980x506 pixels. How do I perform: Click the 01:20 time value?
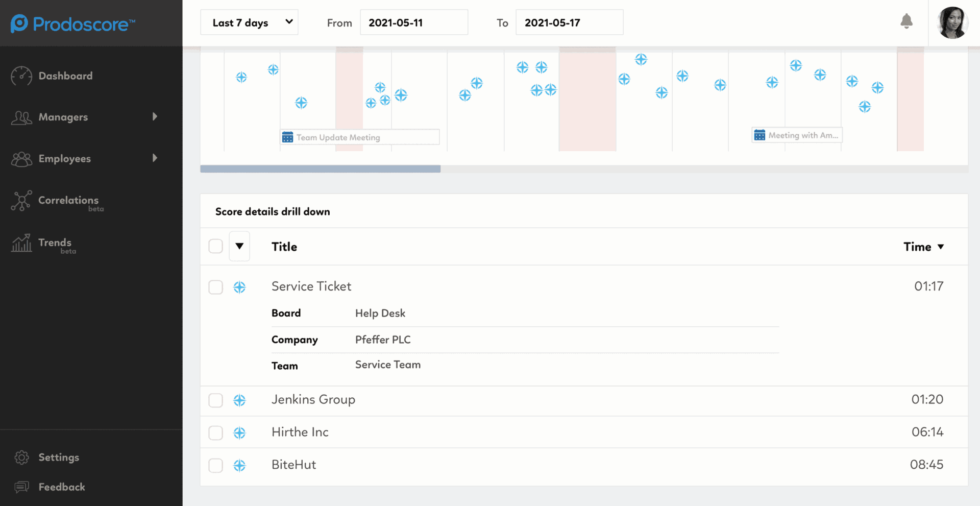(927, 399)
